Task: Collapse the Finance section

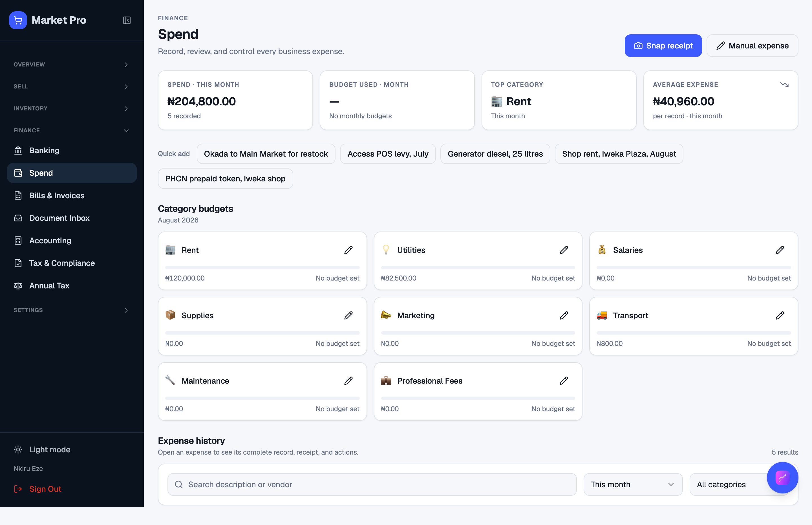Action: click(x=71, y=130)
